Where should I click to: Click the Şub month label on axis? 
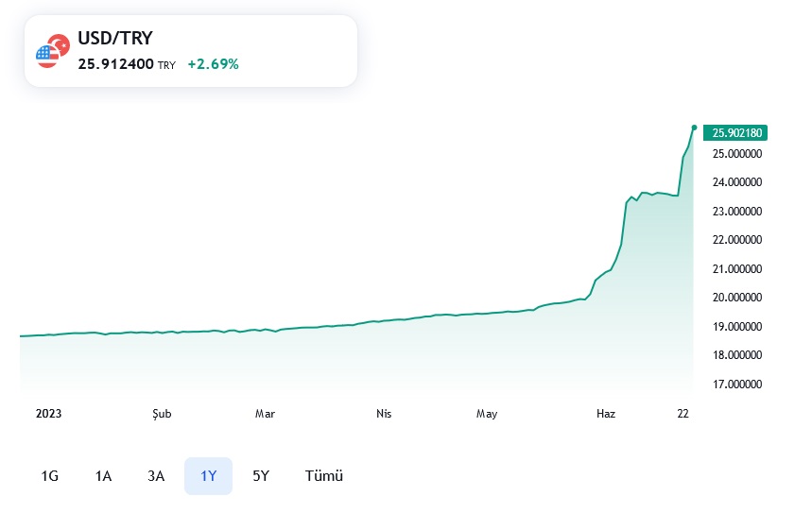pyautogui.click(x=163, y=414)
